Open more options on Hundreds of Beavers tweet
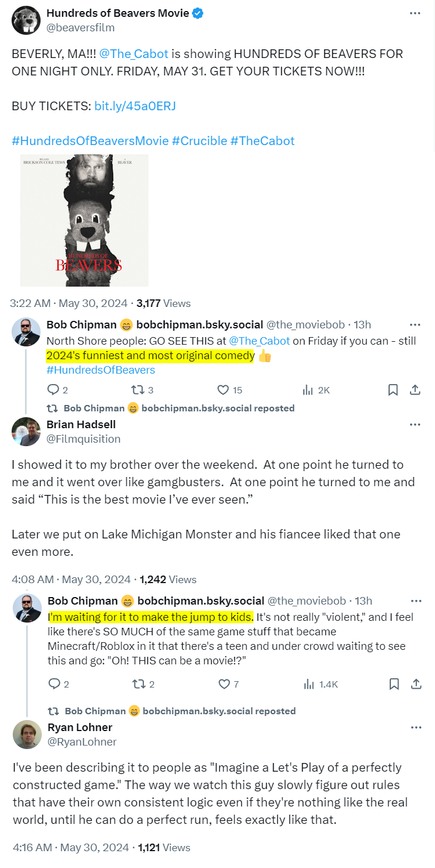 [415, 13]
